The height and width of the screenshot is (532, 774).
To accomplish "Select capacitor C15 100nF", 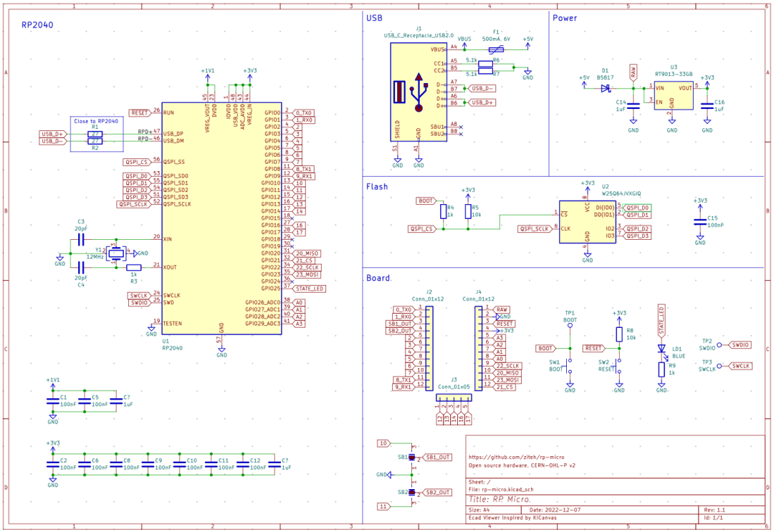I will (x=700, y=222).
